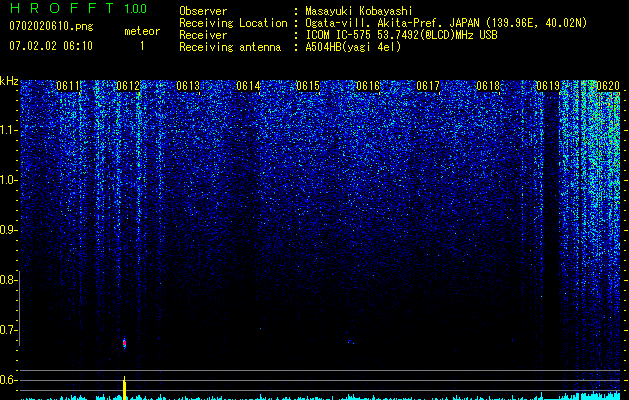
Task: Click the antenna A504HB(yagi 4el) text
Action: coord(353,47)
